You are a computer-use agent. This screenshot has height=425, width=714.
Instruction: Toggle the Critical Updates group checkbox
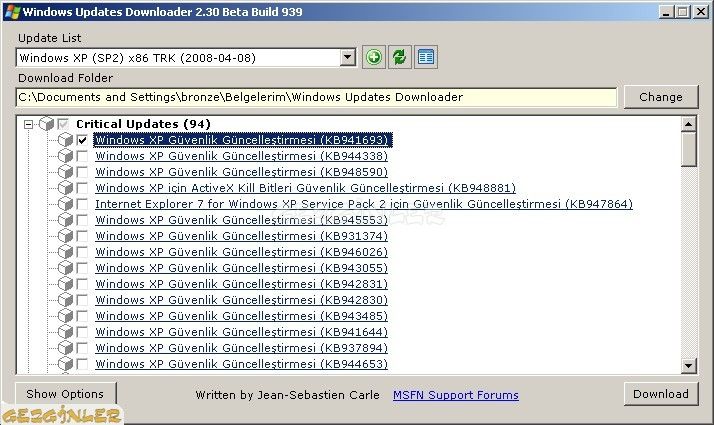point(63,123)
